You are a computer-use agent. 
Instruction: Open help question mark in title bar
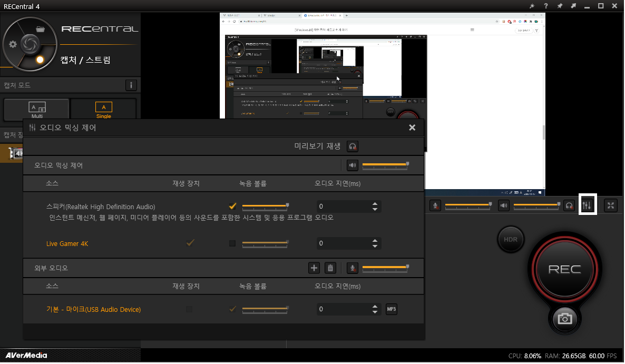(x=545, y=6)
